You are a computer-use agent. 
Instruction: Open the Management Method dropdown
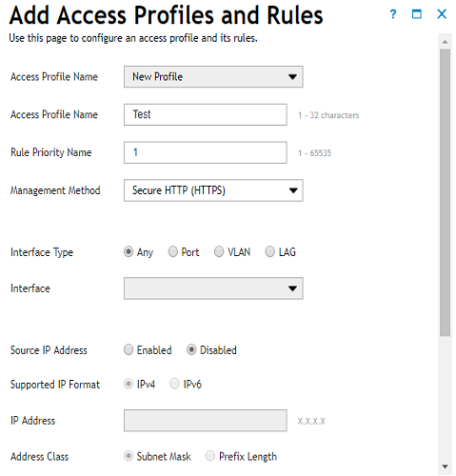tap(213, 190)
